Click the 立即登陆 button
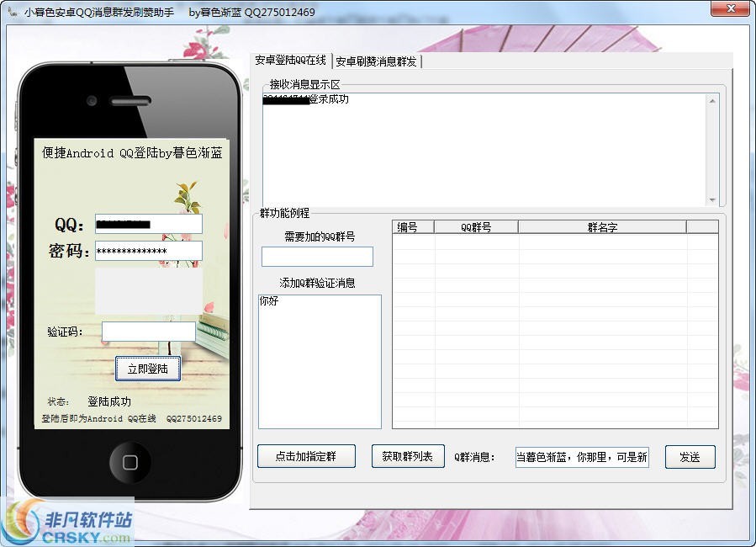 click(x=147, y=369)
